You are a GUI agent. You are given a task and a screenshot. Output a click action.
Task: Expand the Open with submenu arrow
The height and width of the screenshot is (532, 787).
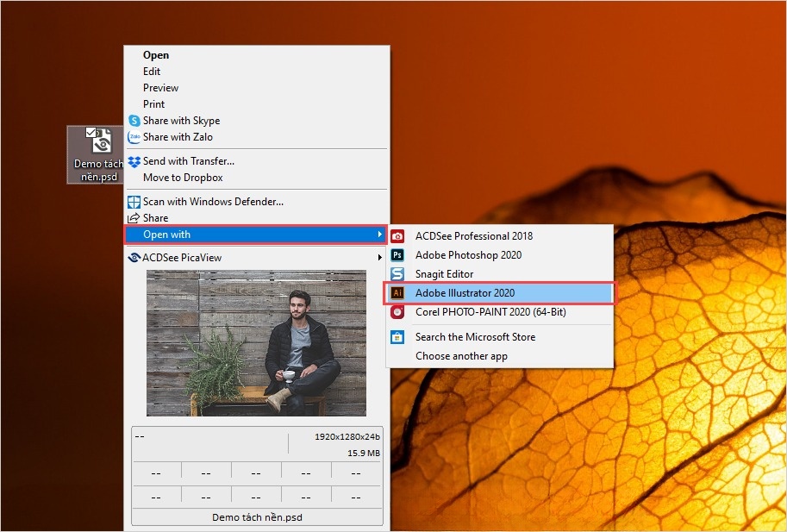(380, 235)
